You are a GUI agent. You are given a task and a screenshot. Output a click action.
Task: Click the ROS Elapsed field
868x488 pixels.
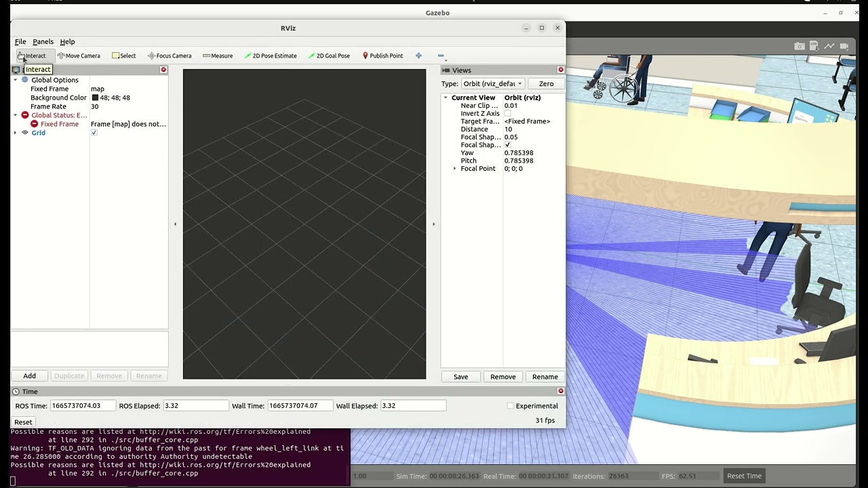point(195,406)
